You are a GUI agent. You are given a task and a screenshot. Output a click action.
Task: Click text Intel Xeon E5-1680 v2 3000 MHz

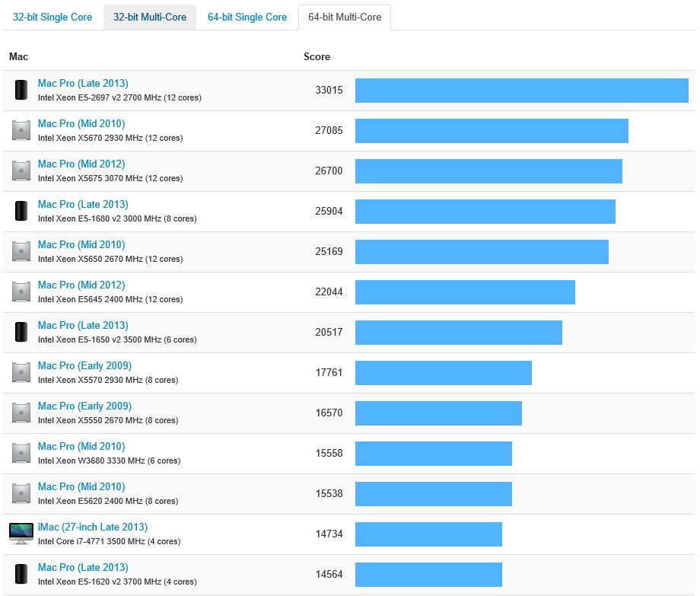[100, 218]
